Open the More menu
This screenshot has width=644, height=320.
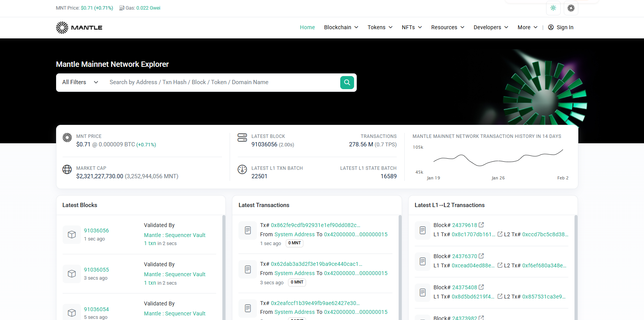click(x=527, y=27)
